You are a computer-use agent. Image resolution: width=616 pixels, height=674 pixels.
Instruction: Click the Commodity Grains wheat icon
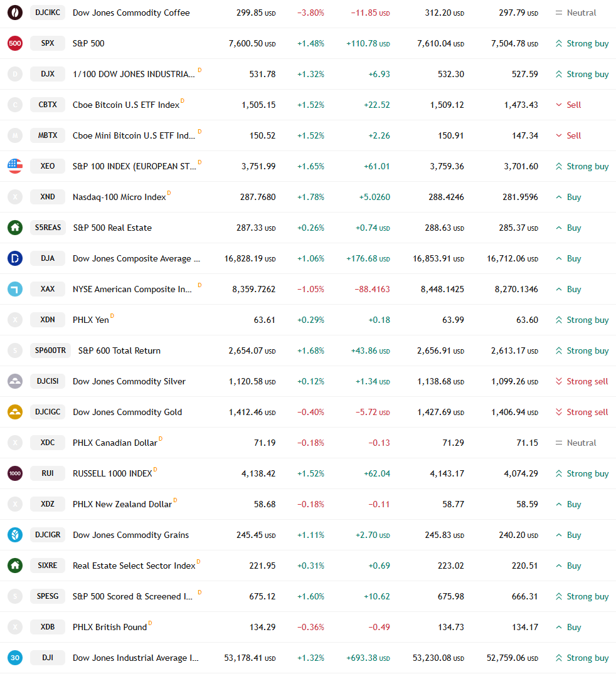tap(15, 535)
